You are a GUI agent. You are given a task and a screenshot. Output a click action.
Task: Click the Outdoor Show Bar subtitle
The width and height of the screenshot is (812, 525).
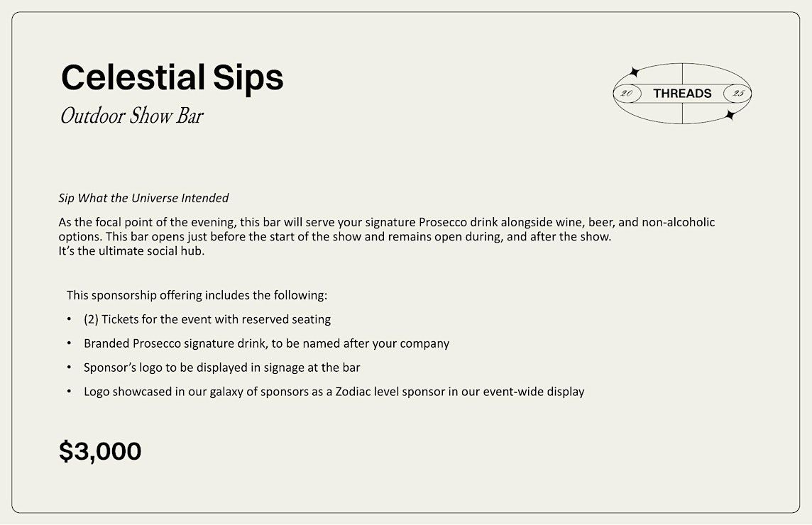[x=131, y=116]
